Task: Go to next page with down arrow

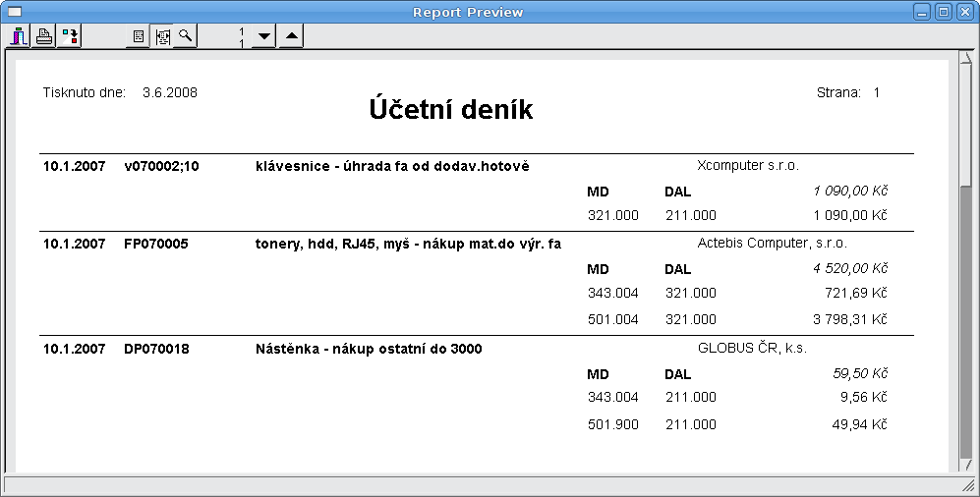Action: [x=263, y=37]
